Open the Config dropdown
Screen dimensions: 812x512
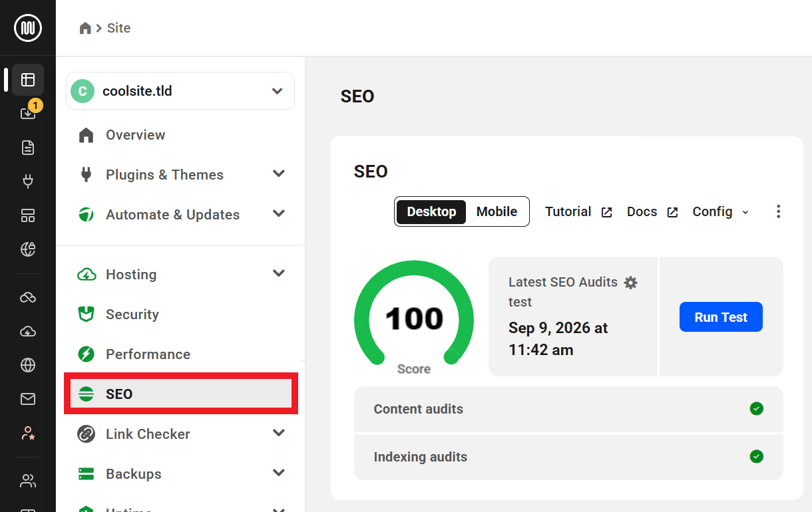click(721, 211)
